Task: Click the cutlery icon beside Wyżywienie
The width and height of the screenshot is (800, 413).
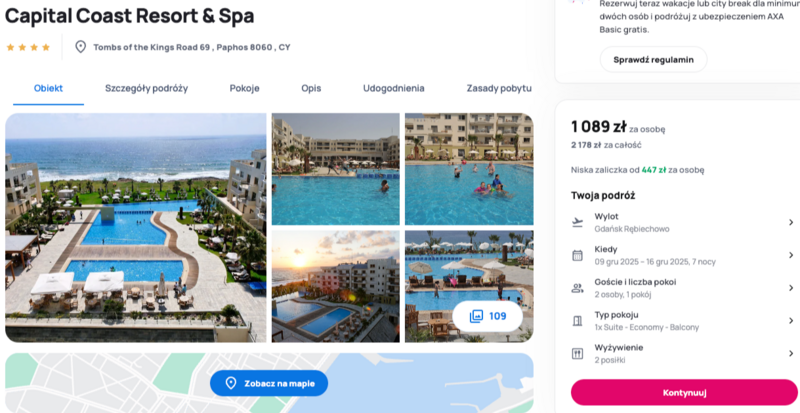Action: [x=577, y=353]
